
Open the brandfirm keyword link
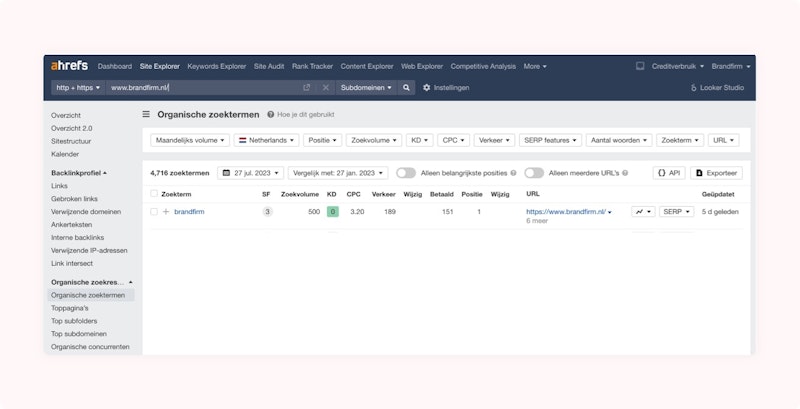click(x=189, y=212)
